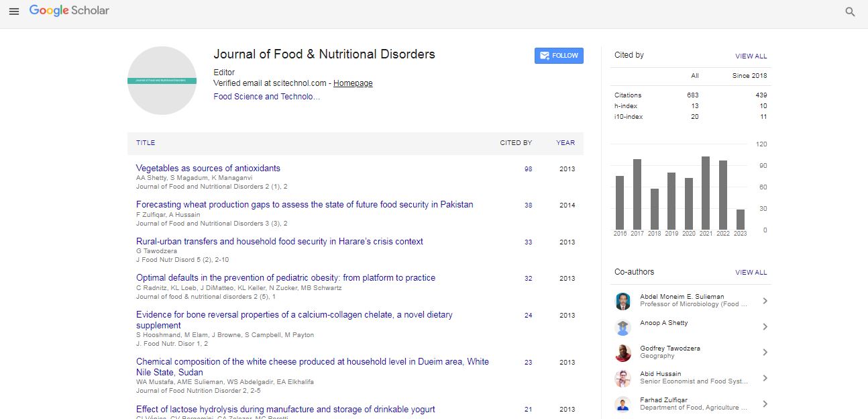Screen dimensions: 868x419
Task: View the 24 citations for calcium-collagen article
Action: pos(529,316)
